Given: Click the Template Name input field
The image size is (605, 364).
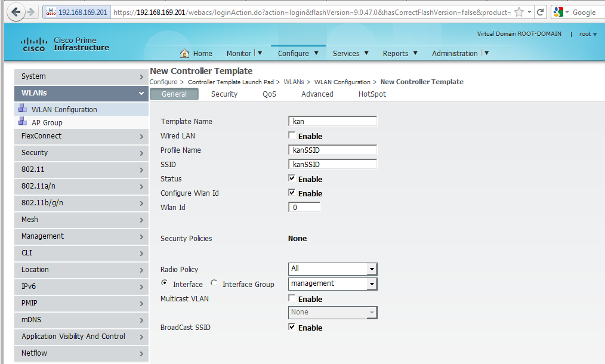Looking at the screenshot, I should (x=332, y=121).
